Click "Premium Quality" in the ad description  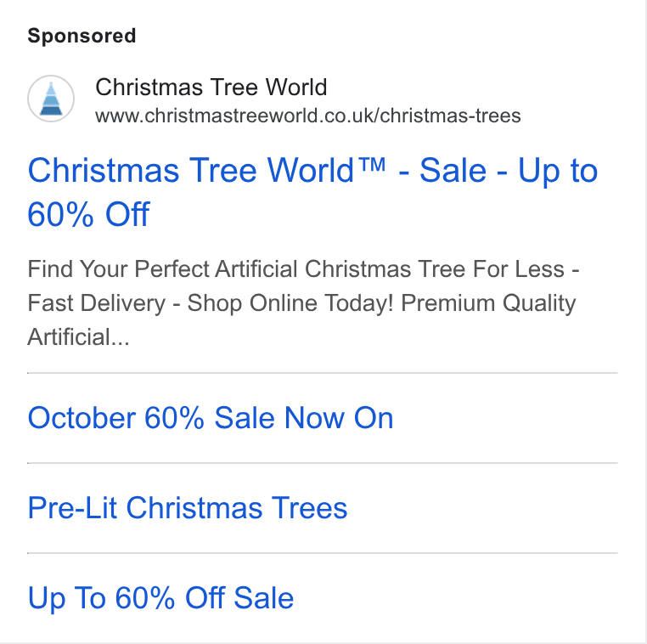coord(488,304)
